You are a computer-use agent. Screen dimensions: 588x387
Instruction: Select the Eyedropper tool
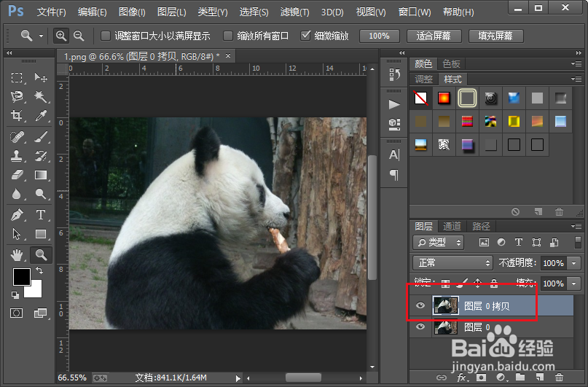(41, 115)
